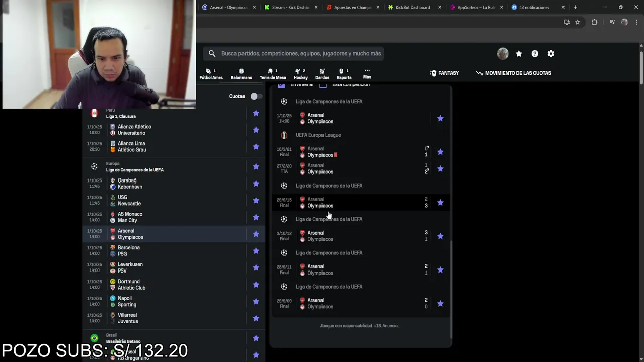Click the head-to-head panel scrollbar
The width and height of the screenshot is (644, 362).
(451, 289)
